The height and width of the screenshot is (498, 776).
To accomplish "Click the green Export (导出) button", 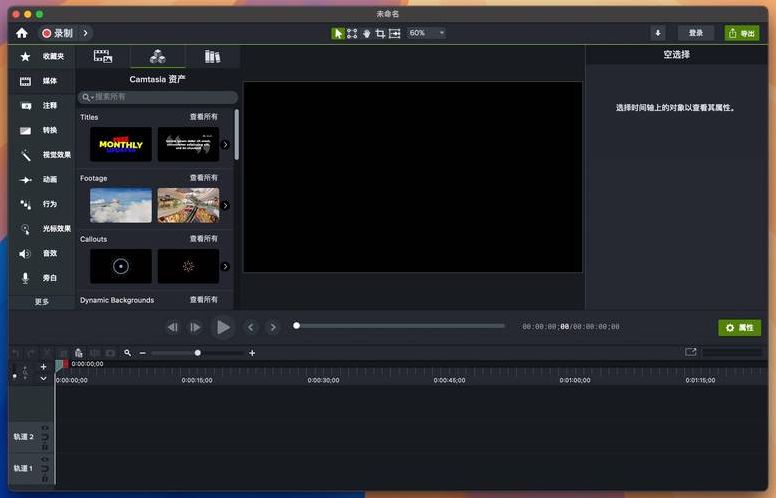I will tap(741, 33).
